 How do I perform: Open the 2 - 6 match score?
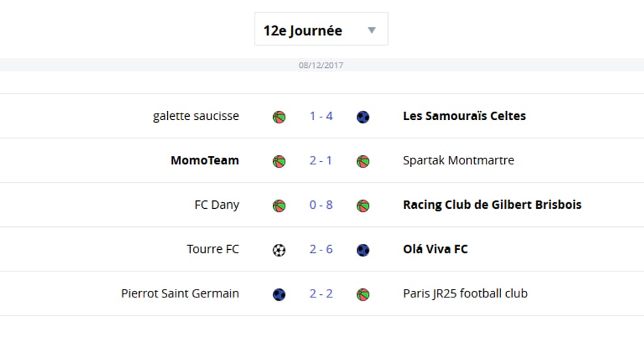321,249
